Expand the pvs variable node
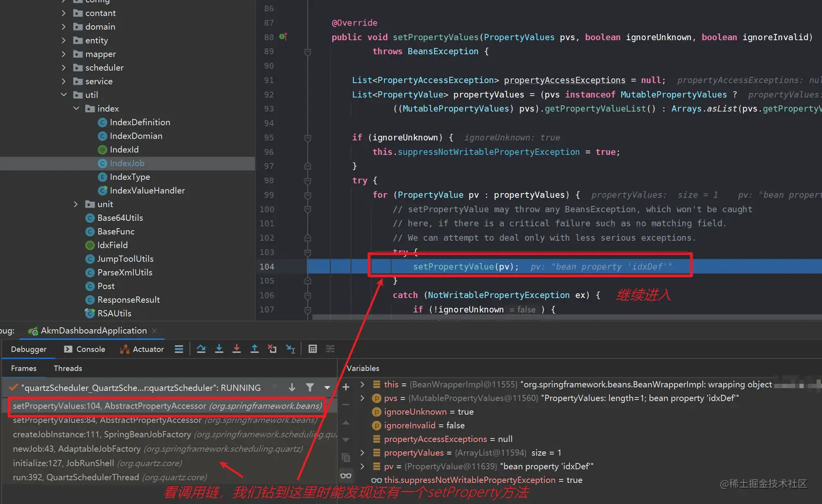 [362, 398]
